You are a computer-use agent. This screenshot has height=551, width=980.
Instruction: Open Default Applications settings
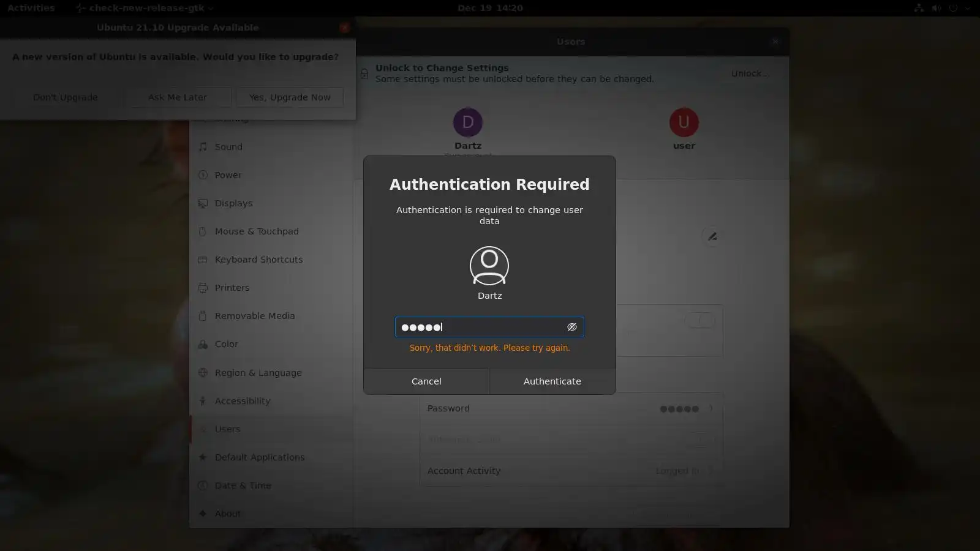coord(271,457)
